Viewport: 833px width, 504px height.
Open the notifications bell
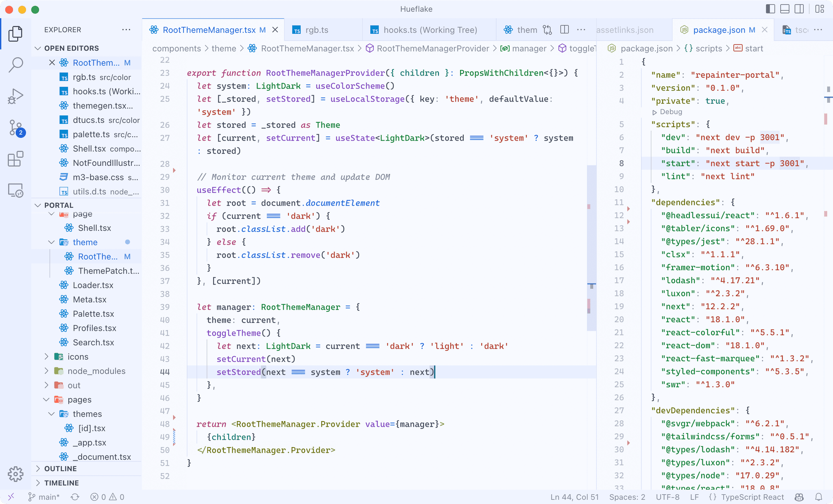click(x=819, y=497)
